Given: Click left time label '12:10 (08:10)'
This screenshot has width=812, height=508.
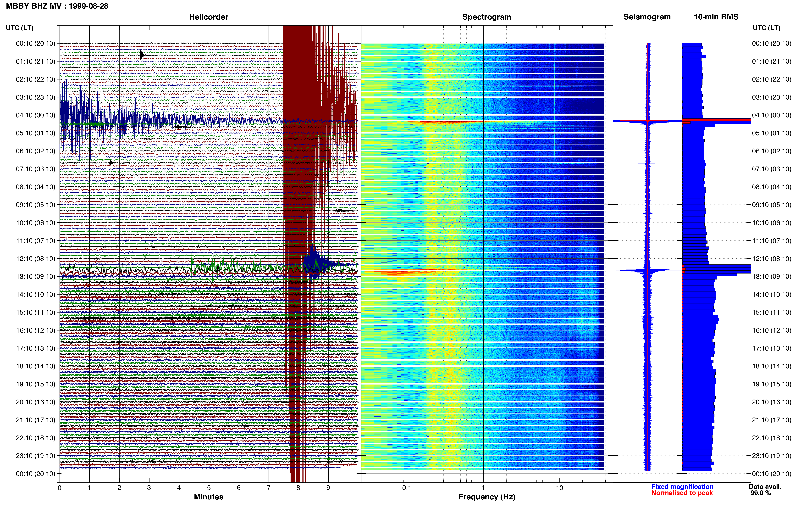Looking at the screenshot, I should click(36, 259).
